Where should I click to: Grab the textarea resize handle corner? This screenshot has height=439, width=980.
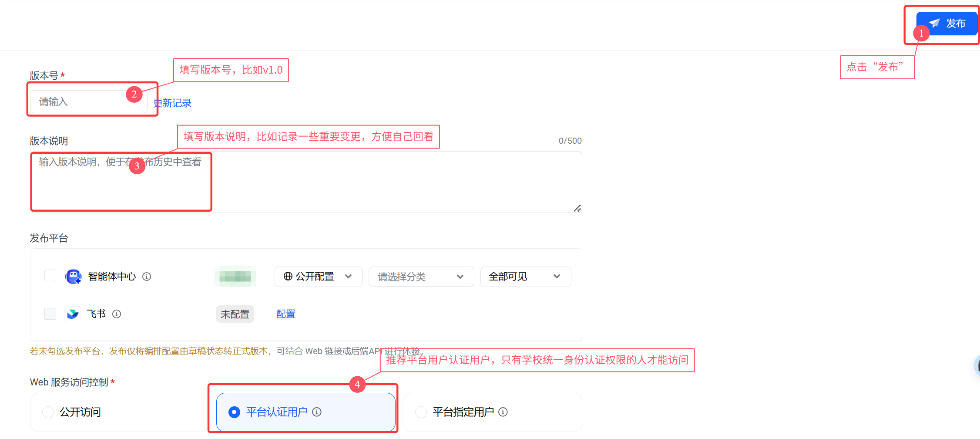pos(577,208)
